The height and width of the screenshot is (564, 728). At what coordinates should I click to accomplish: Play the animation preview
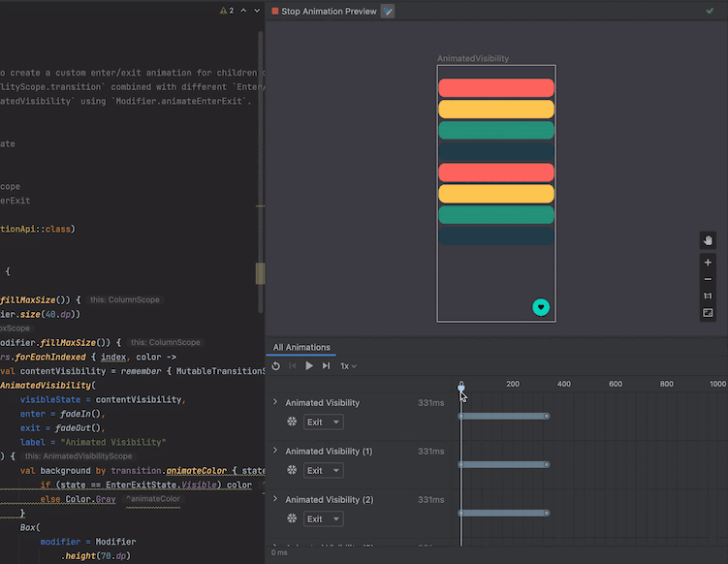[309, 366]
